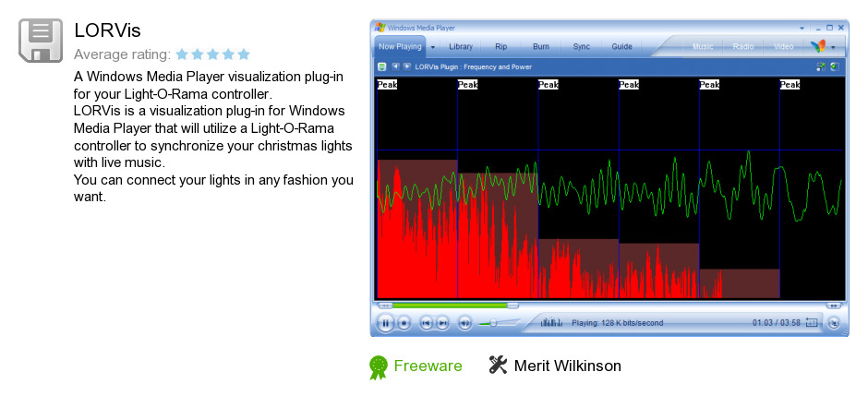Click the last Peak label on the right

(x=790, y=85)
